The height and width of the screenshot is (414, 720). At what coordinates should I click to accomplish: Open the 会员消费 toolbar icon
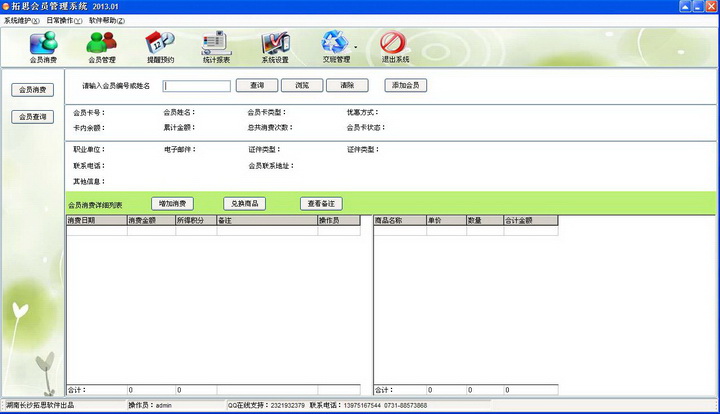44,47
